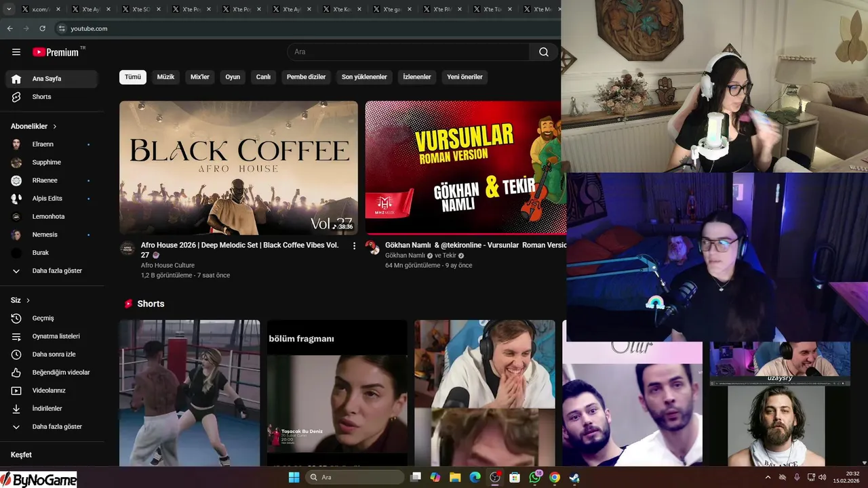Viewport: 868px width, 488px height.
Task: Open Afro House 2026 video title
Action: click(240, 250)
